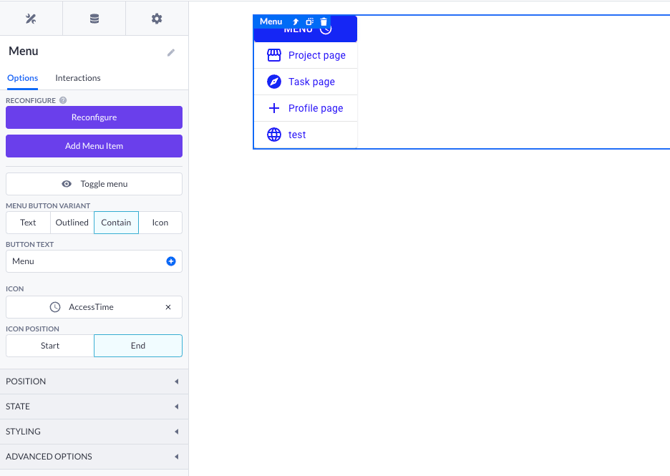Click the compass icon beside Task page

click(274, 82)
